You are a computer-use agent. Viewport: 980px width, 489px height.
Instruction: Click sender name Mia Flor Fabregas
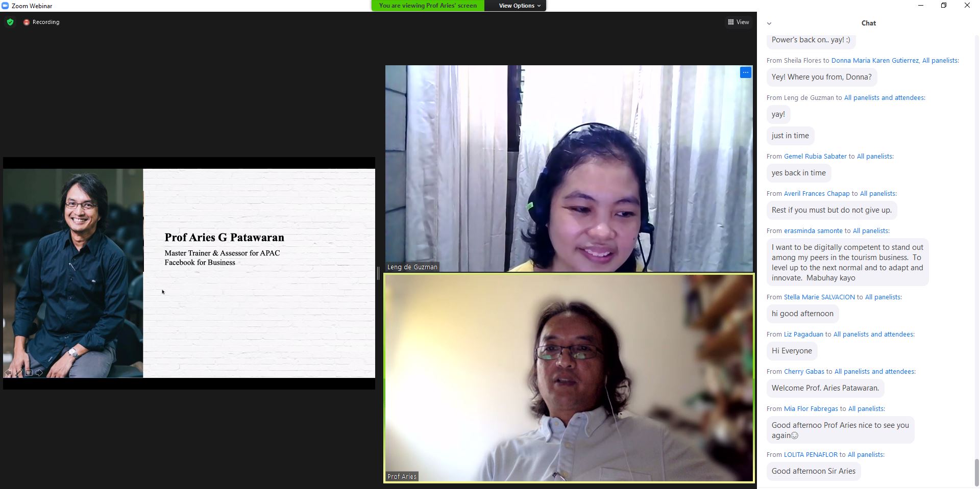pyautogui.click(x=811, y=408)
